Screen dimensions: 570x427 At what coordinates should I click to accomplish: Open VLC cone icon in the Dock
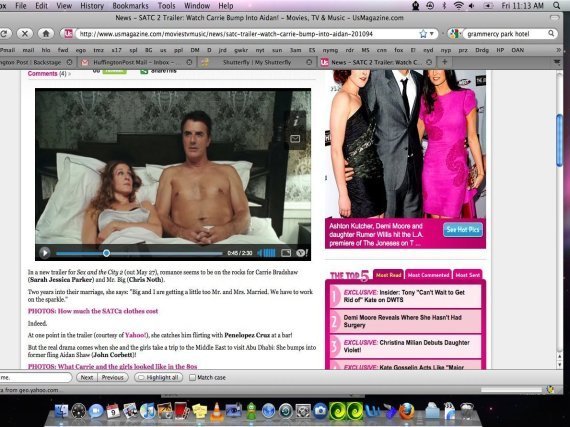pyautogui.click(x=217, y=411)
